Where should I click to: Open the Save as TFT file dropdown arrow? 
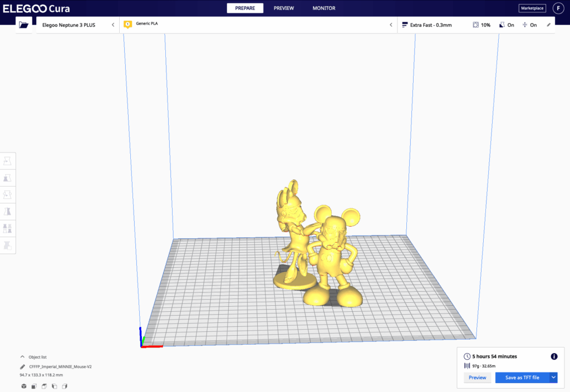[553, 378]
